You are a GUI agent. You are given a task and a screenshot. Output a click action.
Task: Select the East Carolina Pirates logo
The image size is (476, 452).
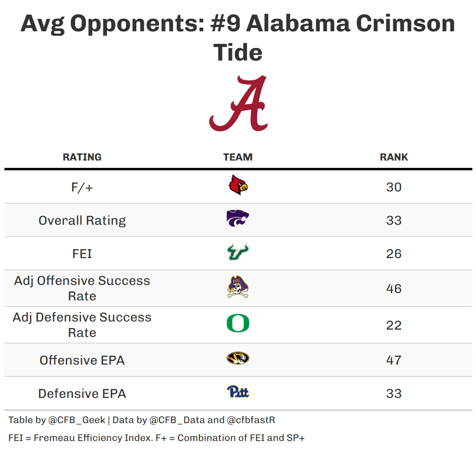coord(238,287)
